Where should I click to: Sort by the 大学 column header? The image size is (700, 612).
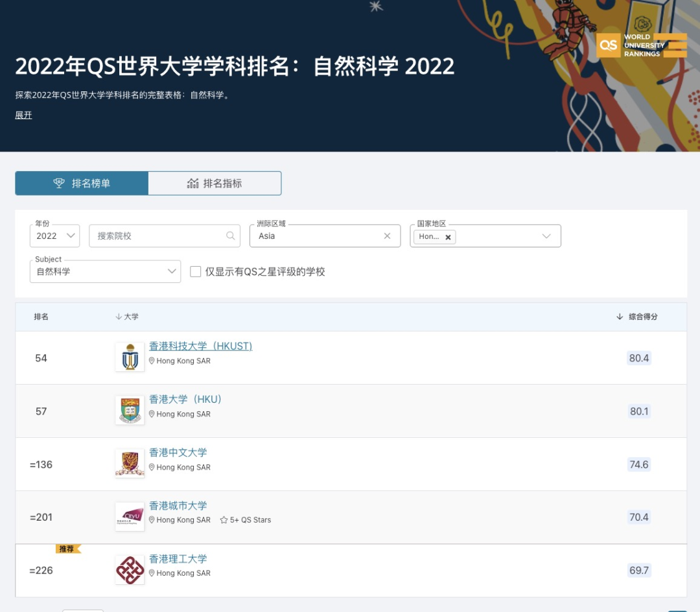(x=127, y=317)
